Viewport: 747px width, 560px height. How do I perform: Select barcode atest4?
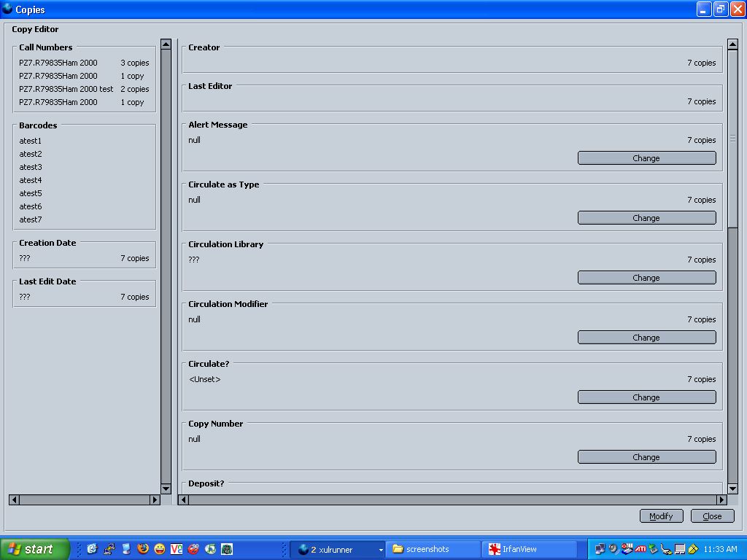point(31,180)
